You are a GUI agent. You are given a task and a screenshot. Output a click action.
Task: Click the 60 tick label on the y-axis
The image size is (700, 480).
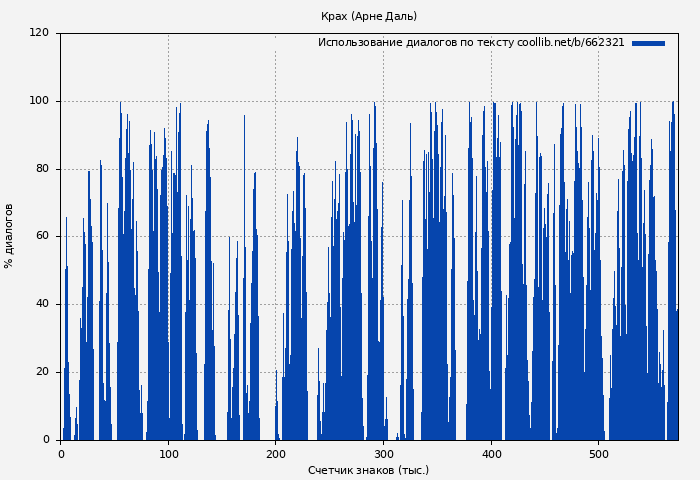tap(42, 237)
